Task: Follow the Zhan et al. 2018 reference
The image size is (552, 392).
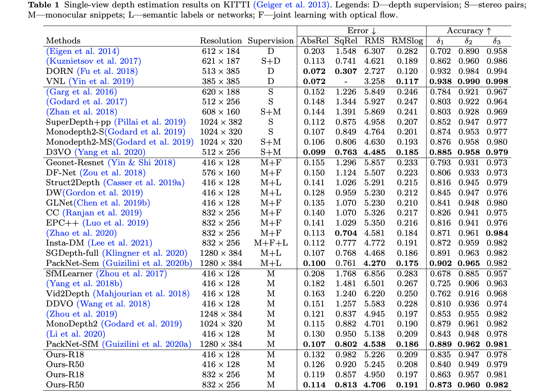Action: 82,112
